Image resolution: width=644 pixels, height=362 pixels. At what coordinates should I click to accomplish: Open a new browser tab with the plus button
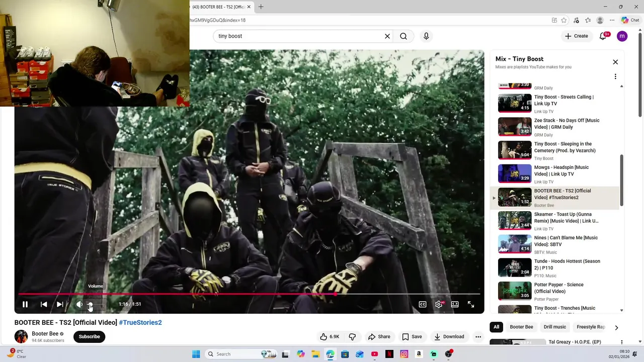261,7
